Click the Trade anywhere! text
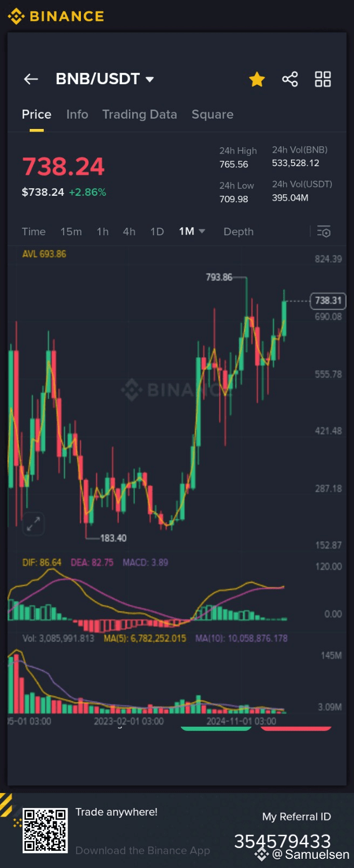 (x=117, y=812)
